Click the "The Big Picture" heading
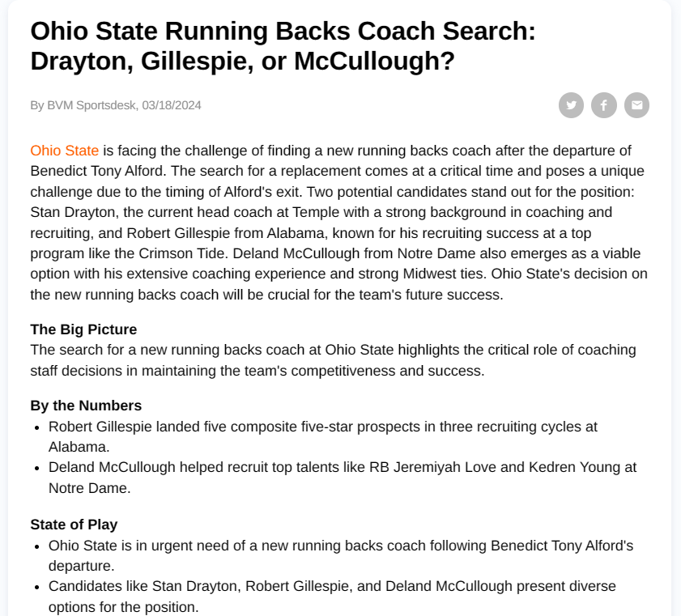The image size is (681, 616). (83, 329)
